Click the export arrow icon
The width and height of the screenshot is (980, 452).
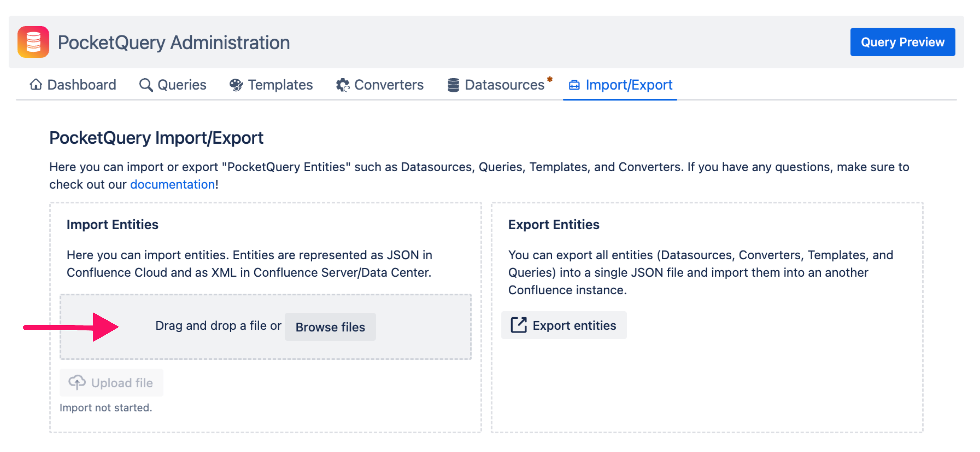[518, 326]
